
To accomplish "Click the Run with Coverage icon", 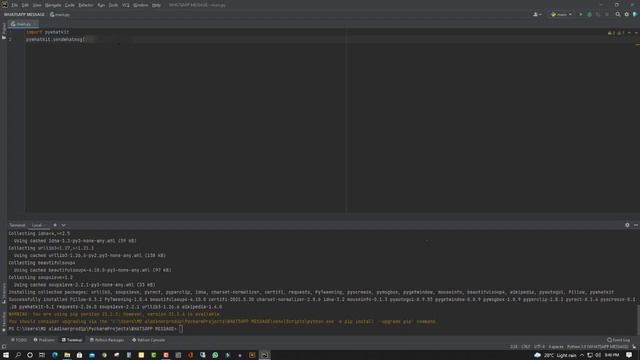I will 598,14.
